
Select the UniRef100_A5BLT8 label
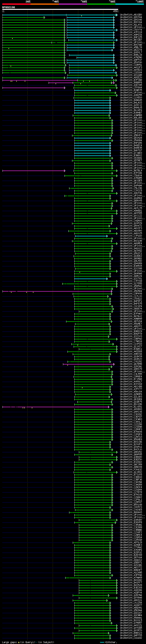click(x=131, y=47)
